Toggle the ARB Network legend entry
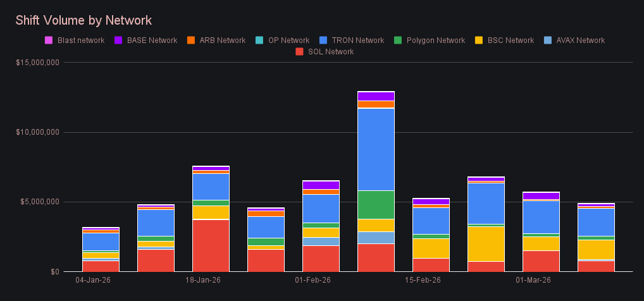This screenshot has height=301, width=644. pyautogui.click(x=222, y=40)
